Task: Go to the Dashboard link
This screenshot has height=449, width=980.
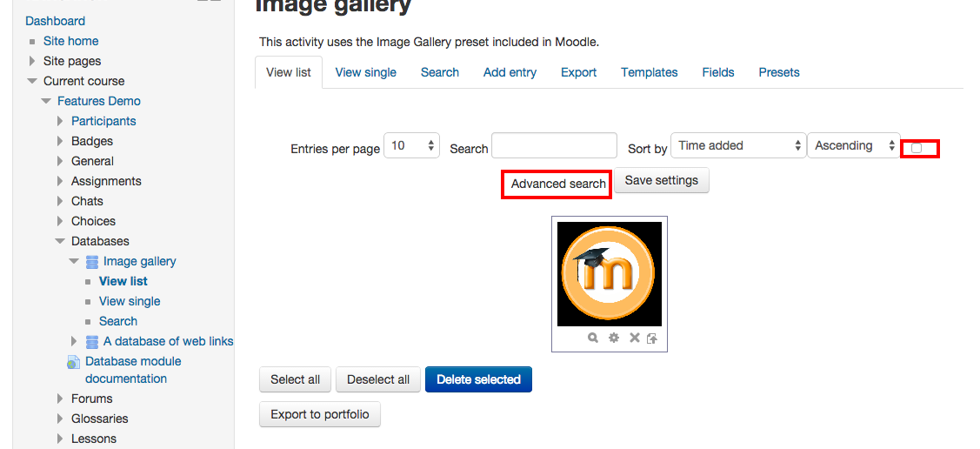Action: [55, 21]
